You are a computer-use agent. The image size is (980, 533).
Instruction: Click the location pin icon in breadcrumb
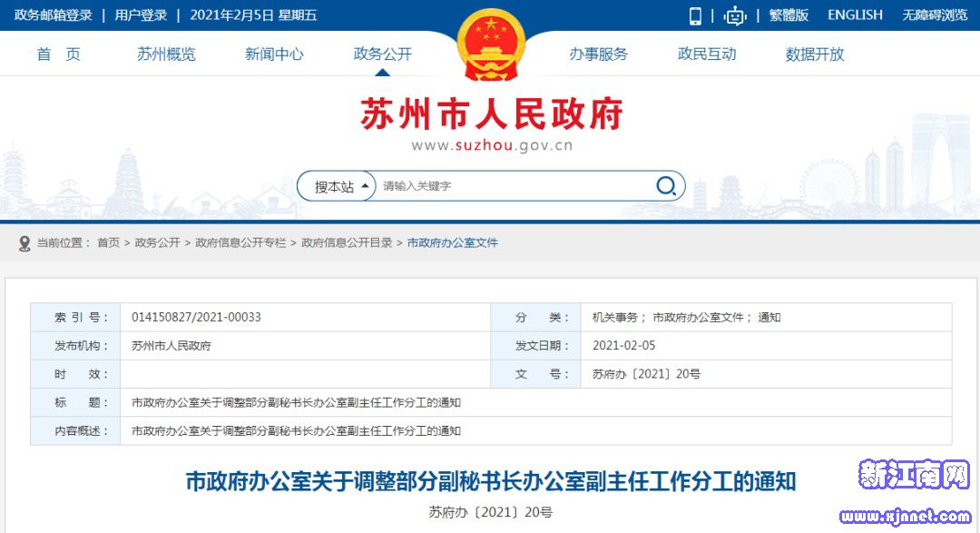(24, 243)
